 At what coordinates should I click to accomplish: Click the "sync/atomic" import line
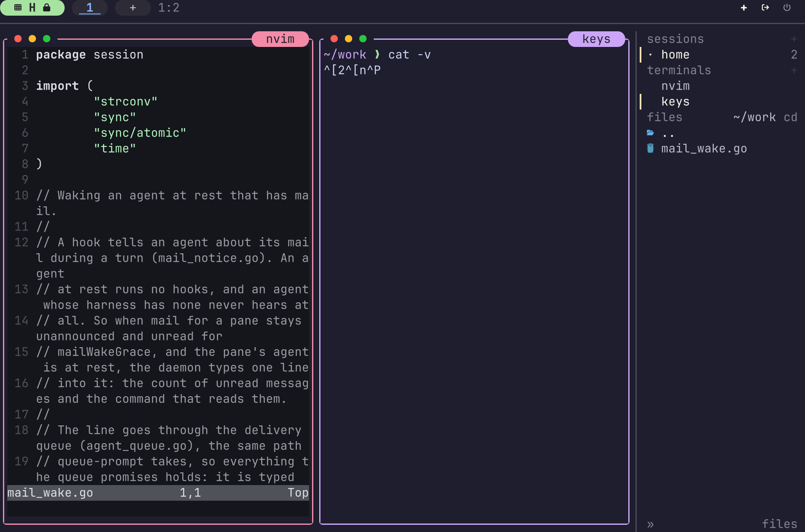coord(140,133)
